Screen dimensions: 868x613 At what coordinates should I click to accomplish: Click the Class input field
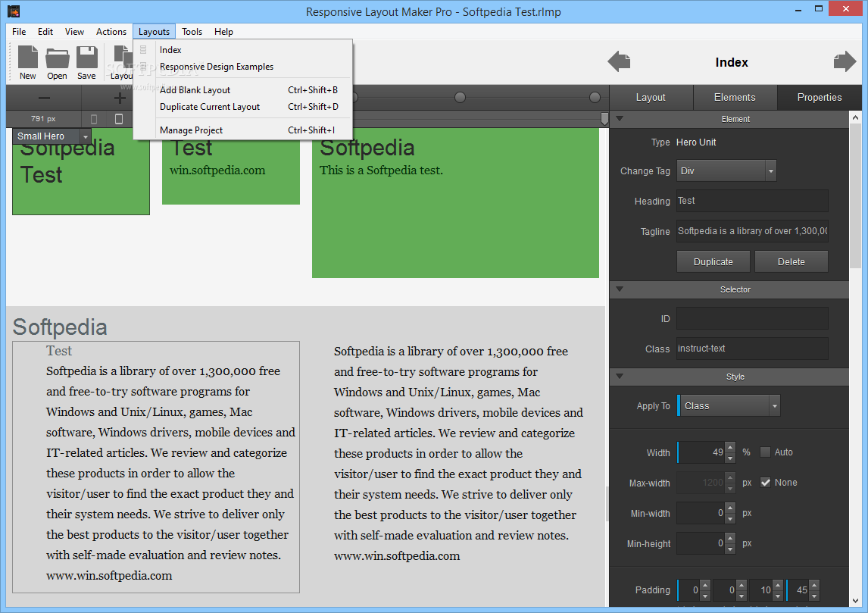[752, 349]
